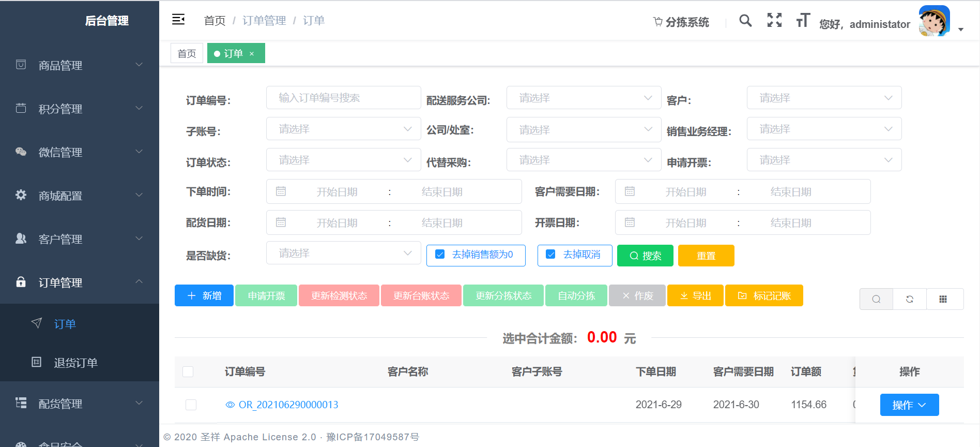Click the 订单管理 lock icon
This screenshot has width=980, height=447.
(21, 282)
